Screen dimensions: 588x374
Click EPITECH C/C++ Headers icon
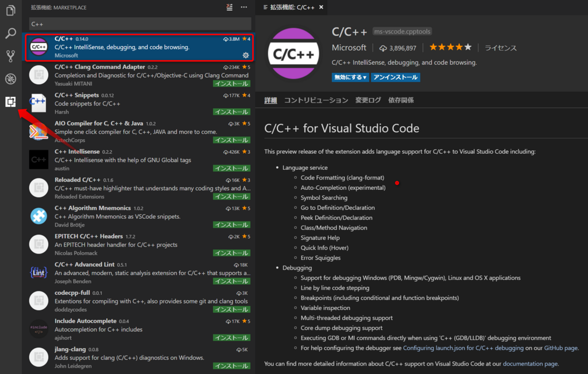coord(38,244)
